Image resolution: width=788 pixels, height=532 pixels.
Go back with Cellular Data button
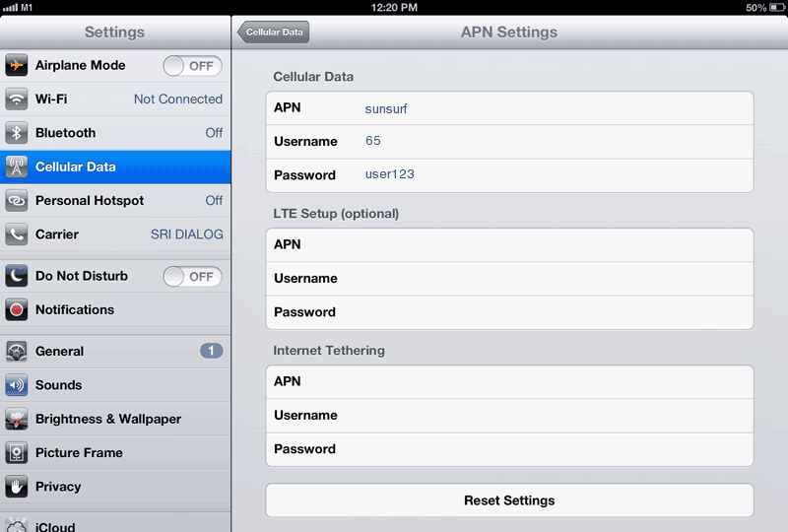pos(274,33)
